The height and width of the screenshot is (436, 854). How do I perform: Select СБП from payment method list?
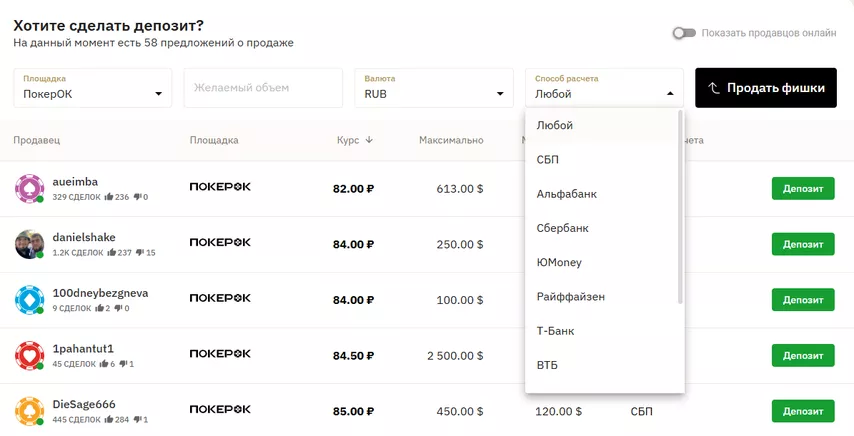pyautogui.click(x=548, y=159)
